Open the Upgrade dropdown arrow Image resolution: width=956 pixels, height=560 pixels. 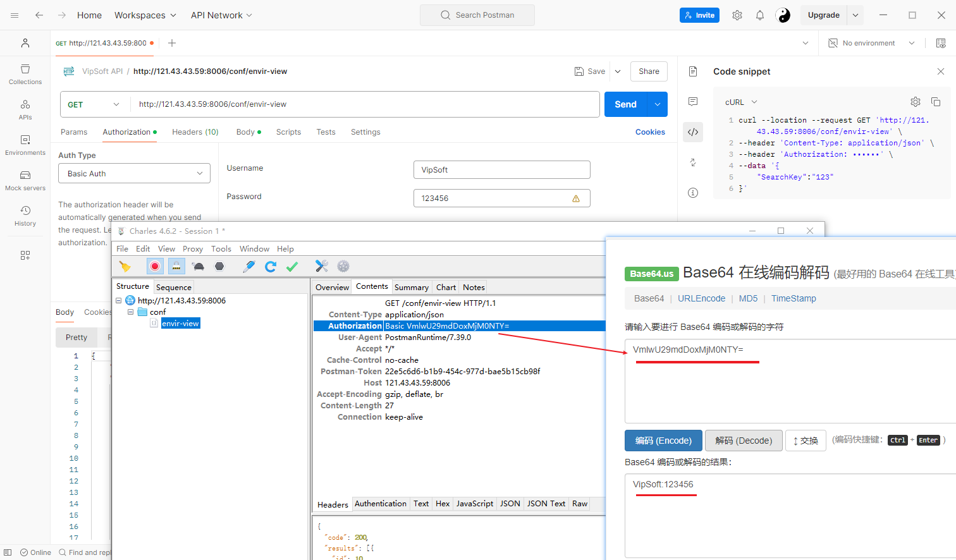tap(855, 15)
